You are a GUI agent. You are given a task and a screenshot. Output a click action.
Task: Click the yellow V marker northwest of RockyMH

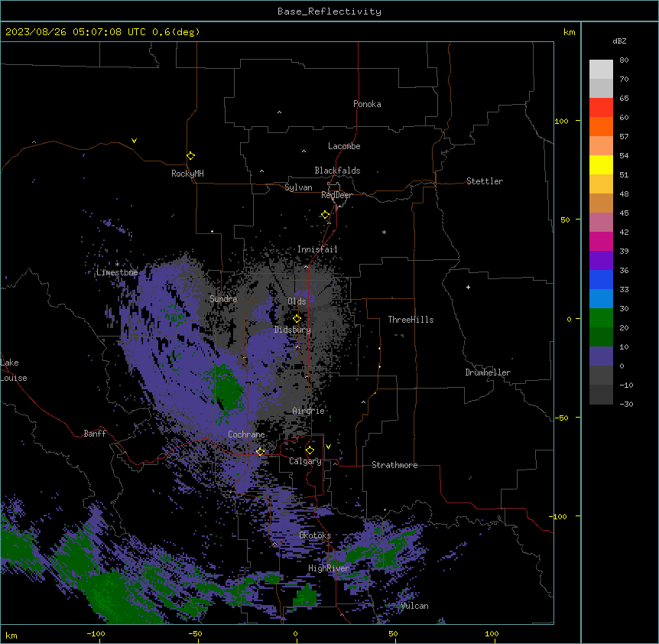click(x=134, y=141)
